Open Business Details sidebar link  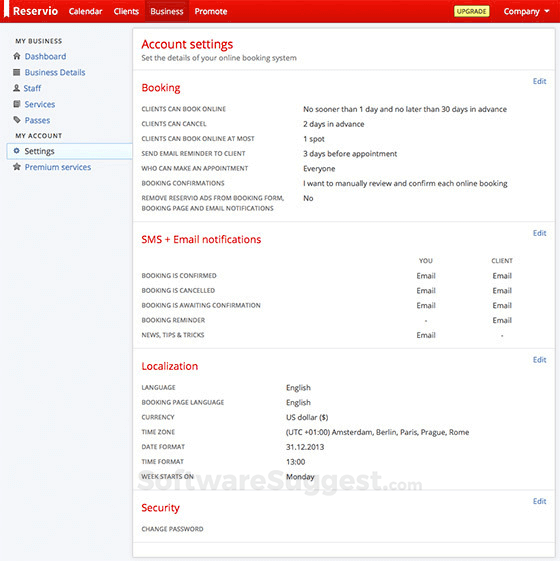coord(55,72)
